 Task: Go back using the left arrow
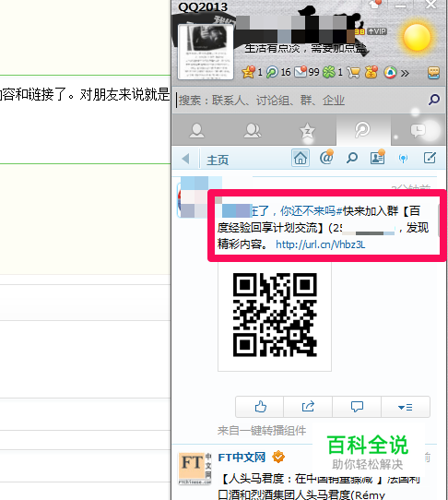tap(185, 159)
